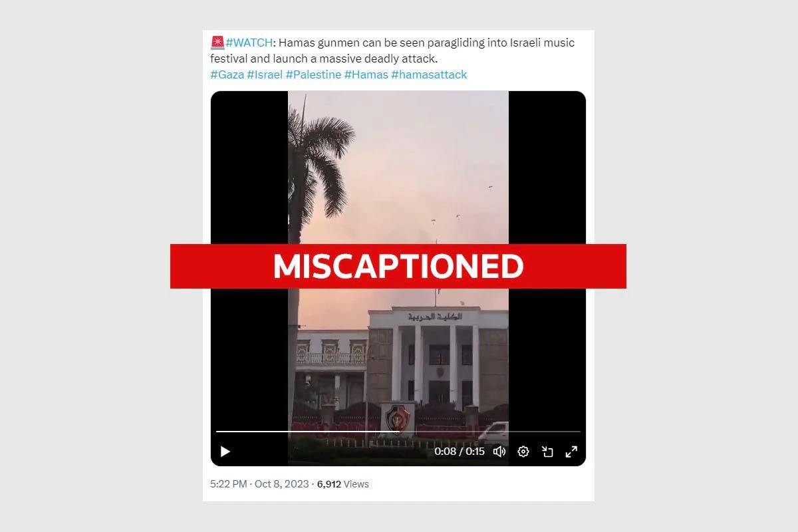Click the red MISCAPTIONED banner

[398, 266]
